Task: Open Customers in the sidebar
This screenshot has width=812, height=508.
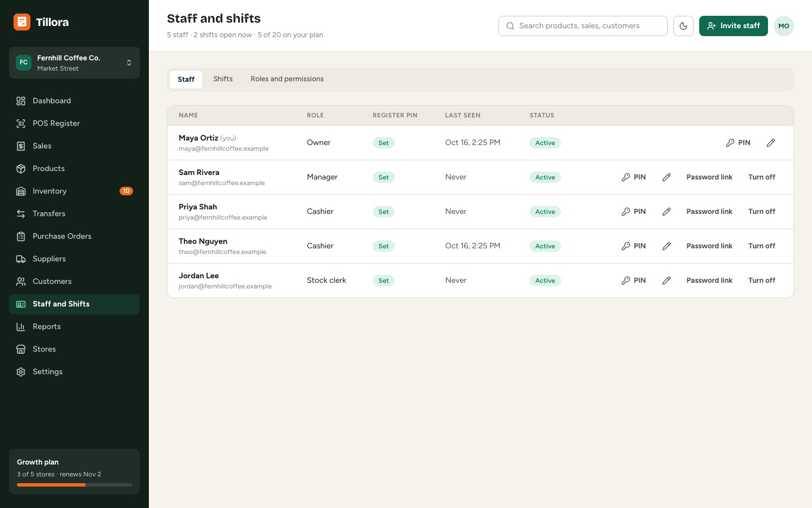Action: tap(74, 282)
